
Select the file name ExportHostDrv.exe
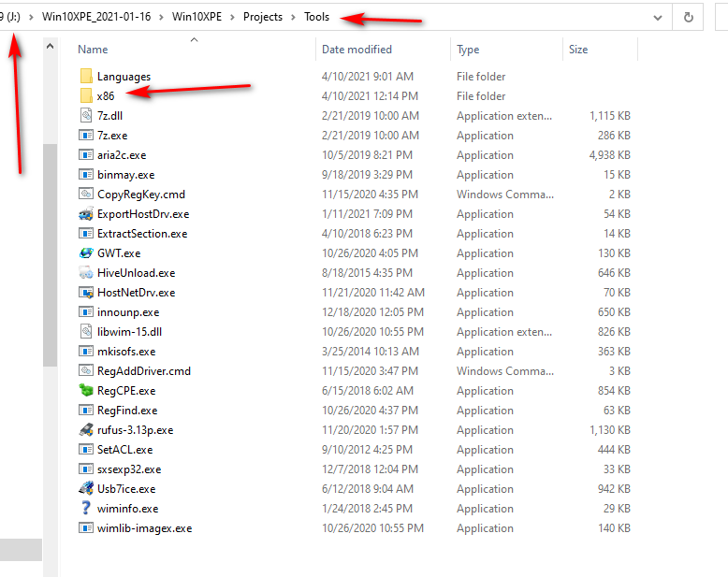tap(143, 214)
